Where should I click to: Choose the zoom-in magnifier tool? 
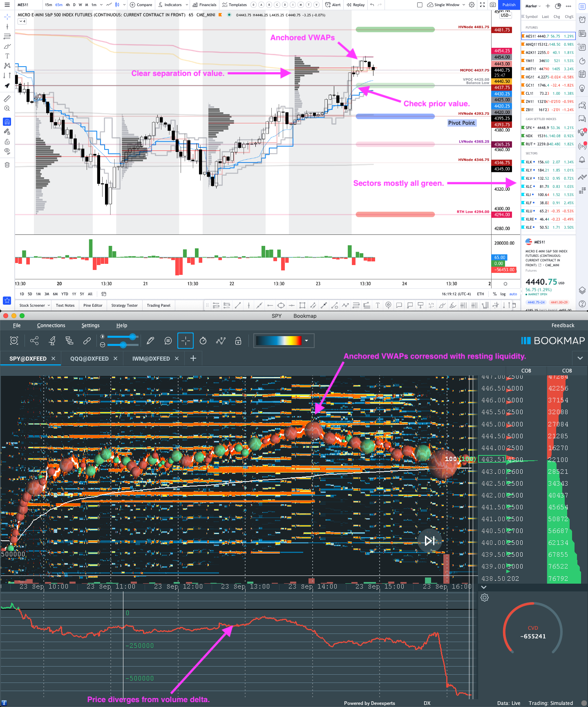pos(7,108)
